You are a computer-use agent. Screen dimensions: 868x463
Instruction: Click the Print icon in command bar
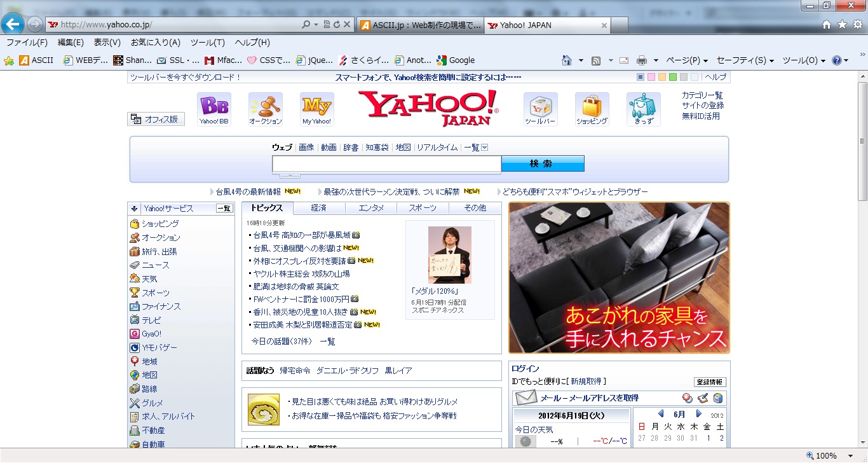click(642, 60)
